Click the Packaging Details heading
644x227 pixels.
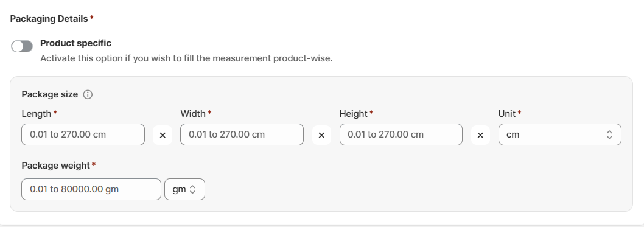pos(49,19)
